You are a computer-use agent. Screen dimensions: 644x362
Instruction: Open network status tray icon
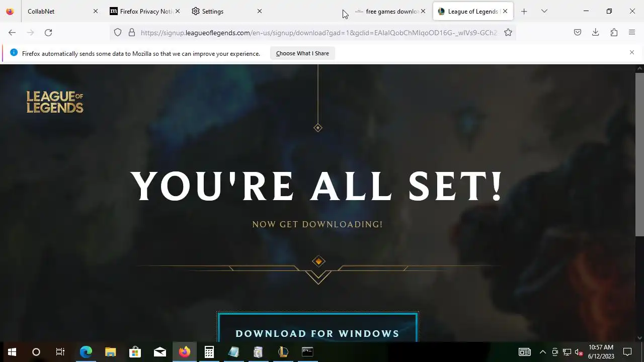coord(567,352)
